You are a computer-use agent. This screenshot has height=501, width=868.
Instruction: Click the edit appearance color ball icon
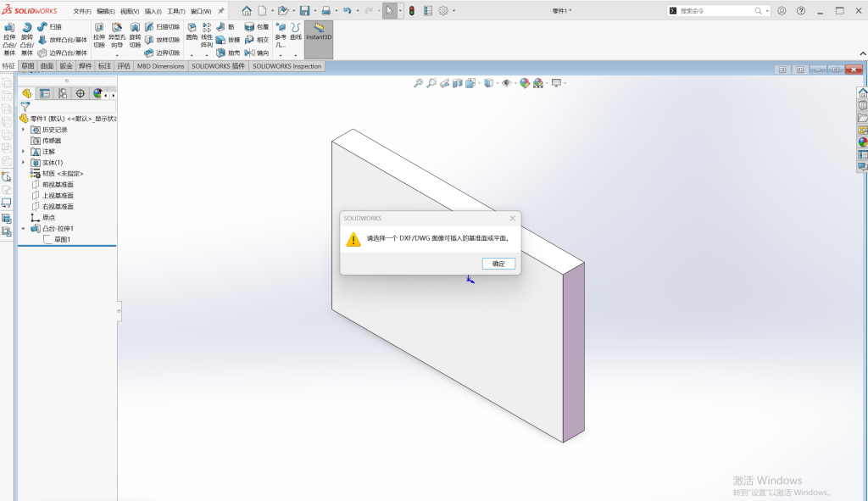(x=524, y=83)
